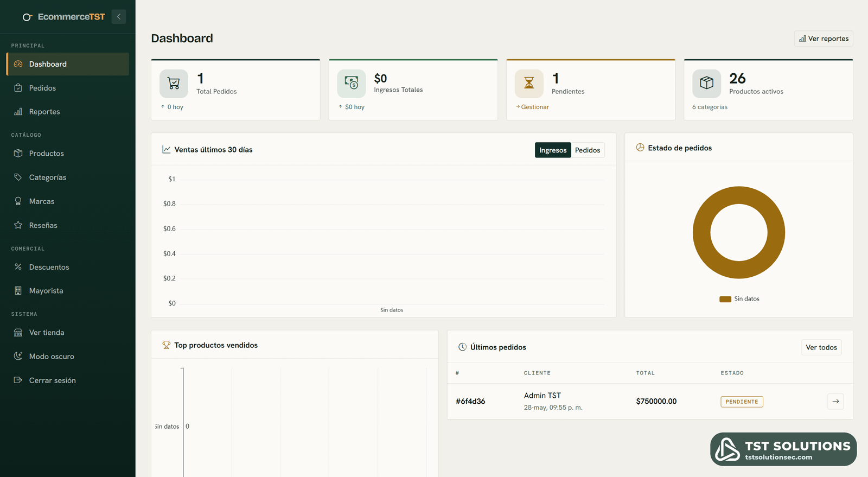
Task: Click the shopping cart icon on Total Pedidos
Action: [174, 83]
